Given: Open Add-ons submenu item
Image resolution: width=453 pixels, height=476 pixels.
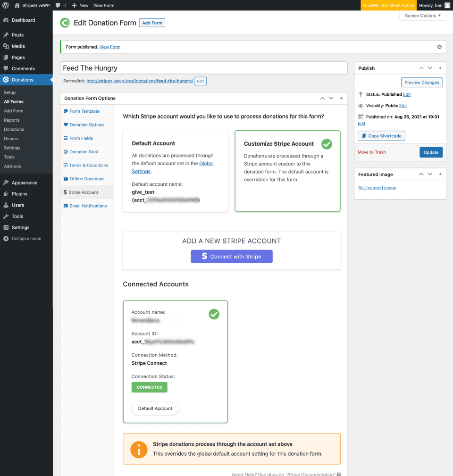Looking at the screenshot, I should [x=12, y=167].
